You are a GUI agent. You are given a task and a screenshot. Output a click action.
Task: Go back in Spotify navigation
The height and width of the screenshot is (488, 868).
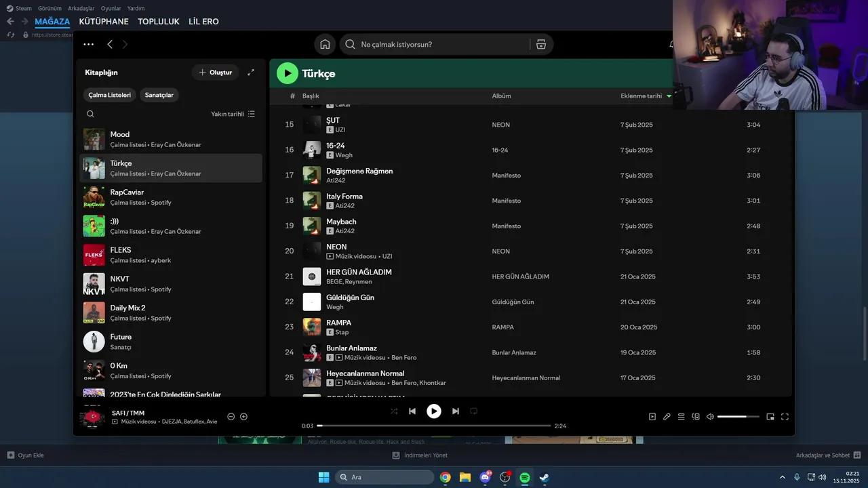point(110,44)
